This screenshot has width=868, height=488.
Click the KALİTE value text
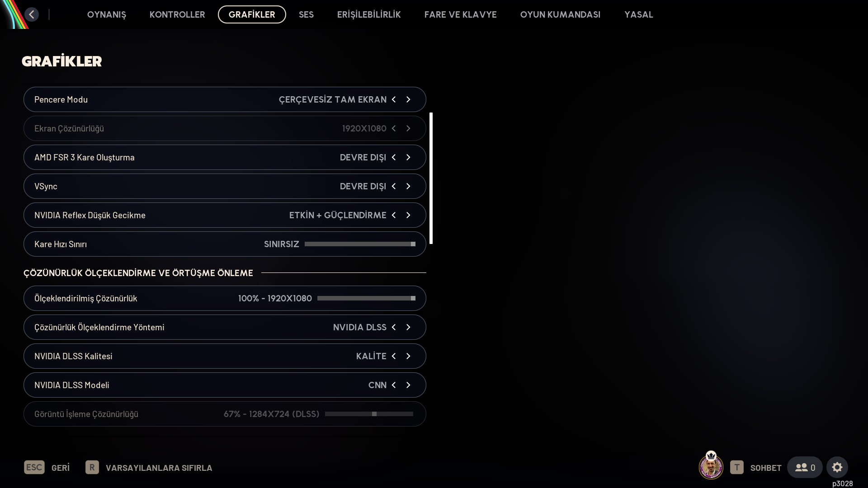coord(371,356)
